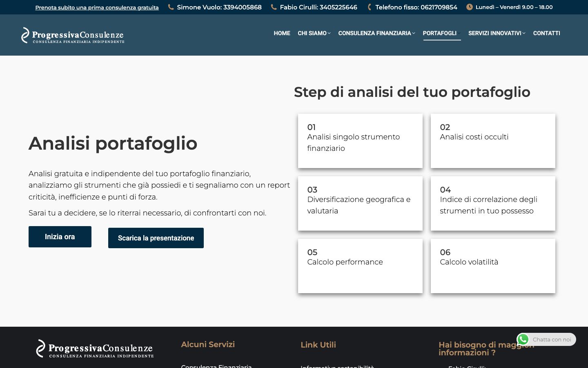
Task: Click the 'Link Utili' footer heading
Action: [318, 345]
